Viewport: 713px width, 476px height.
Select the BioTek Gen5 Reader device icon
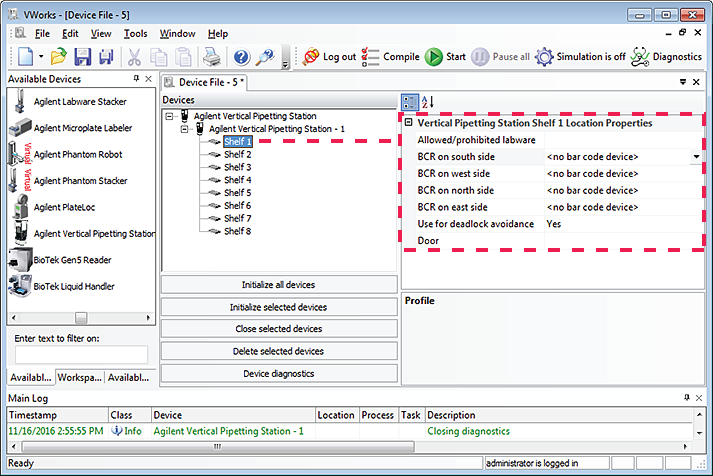pyautogui.click(x=19, y=260)
